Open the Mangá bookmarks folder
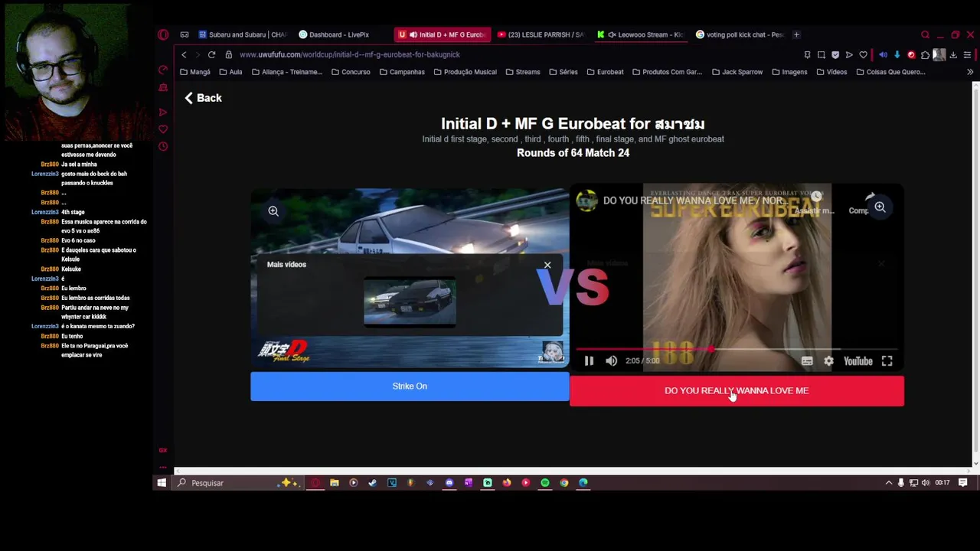Screen dimensions: 980x551 [x=194, y=72]
